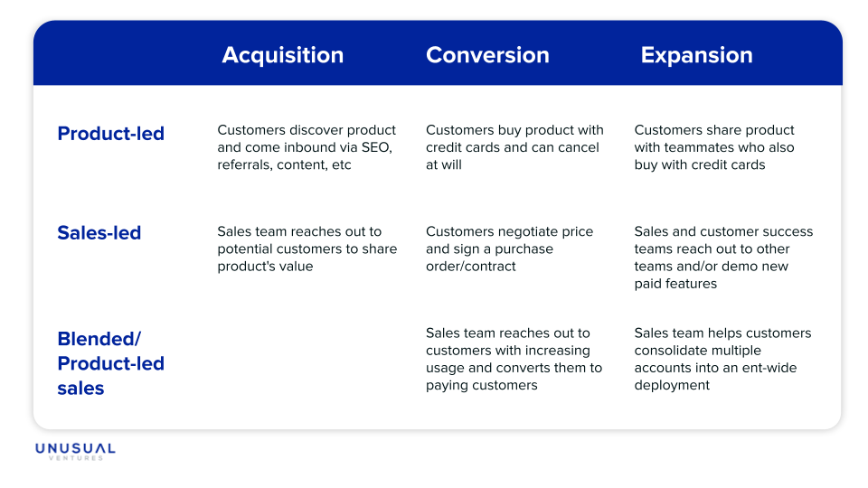The height and width of the screenshot is (488, 868).
Task: Select the Conversion column header
Action: [487, 55]
